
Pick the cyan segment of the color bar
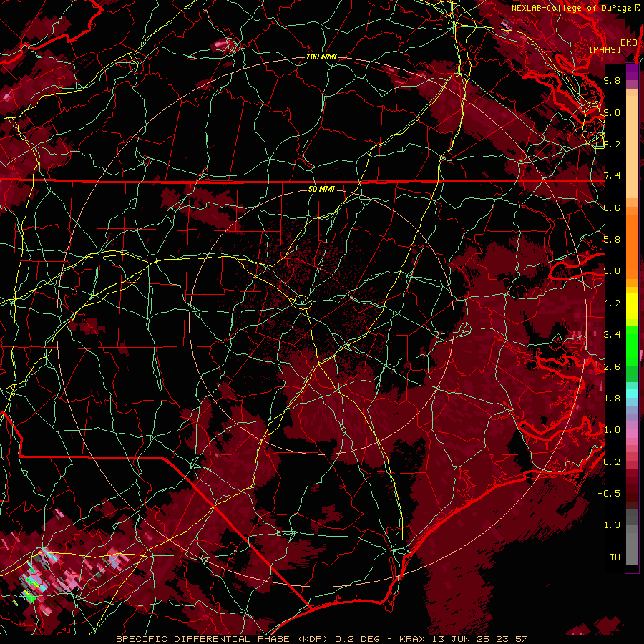coord(632,394)
